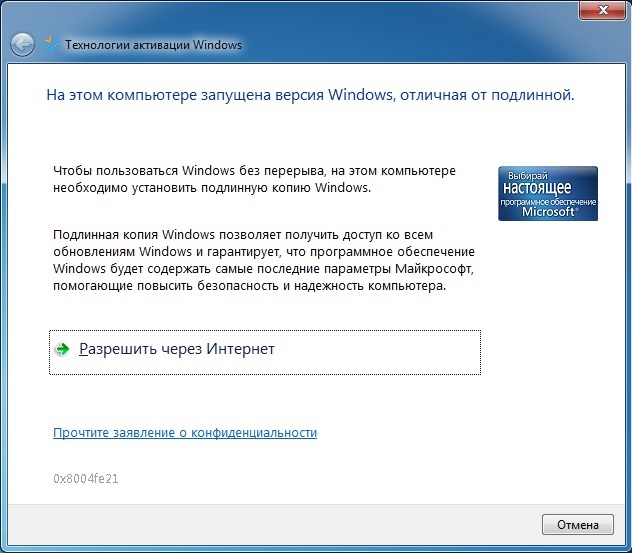Click the back arrow button

22,44
